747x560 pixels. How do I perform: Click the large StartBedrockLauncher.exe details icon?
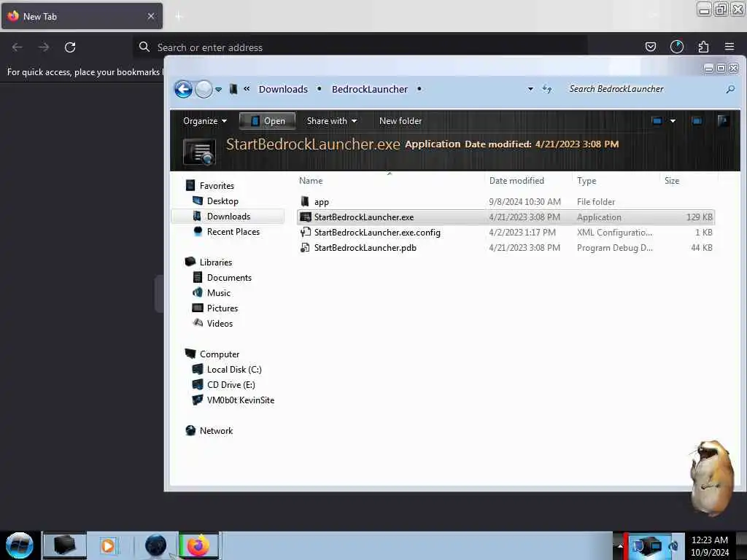click(199, 152)
